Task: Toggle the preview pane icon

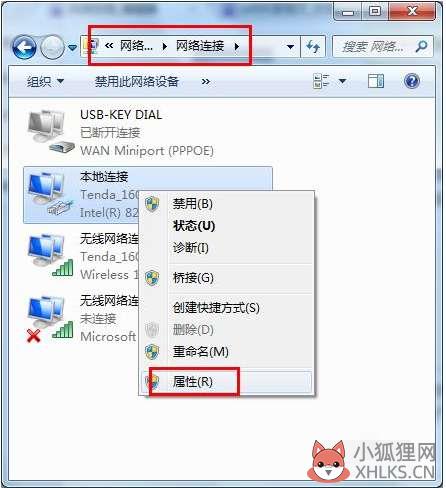Action: (x=376, y=81)
